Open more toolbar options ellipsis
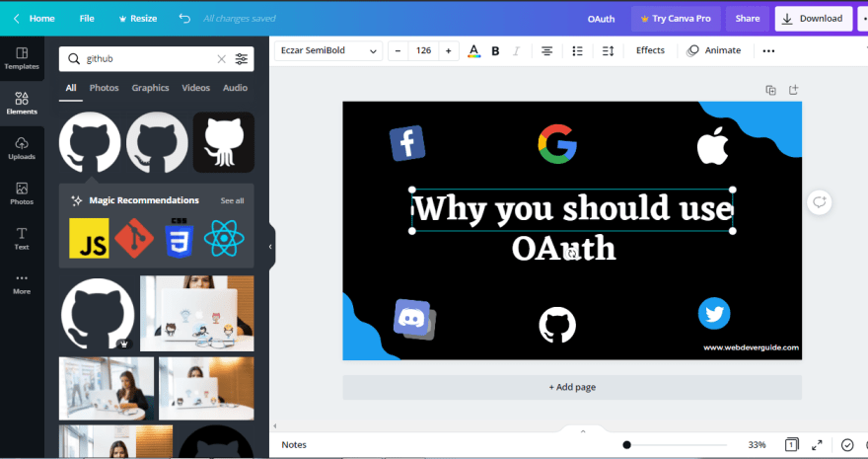This screenshot has height=459, width=868. coord(768,51)
